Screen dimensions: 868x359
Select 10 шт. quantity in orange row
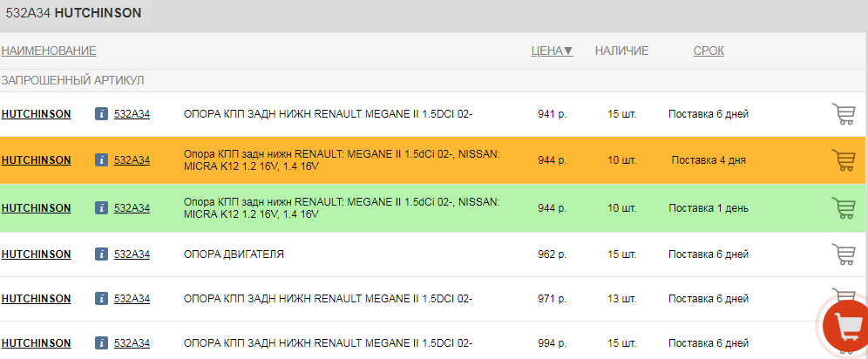point(621,159)
